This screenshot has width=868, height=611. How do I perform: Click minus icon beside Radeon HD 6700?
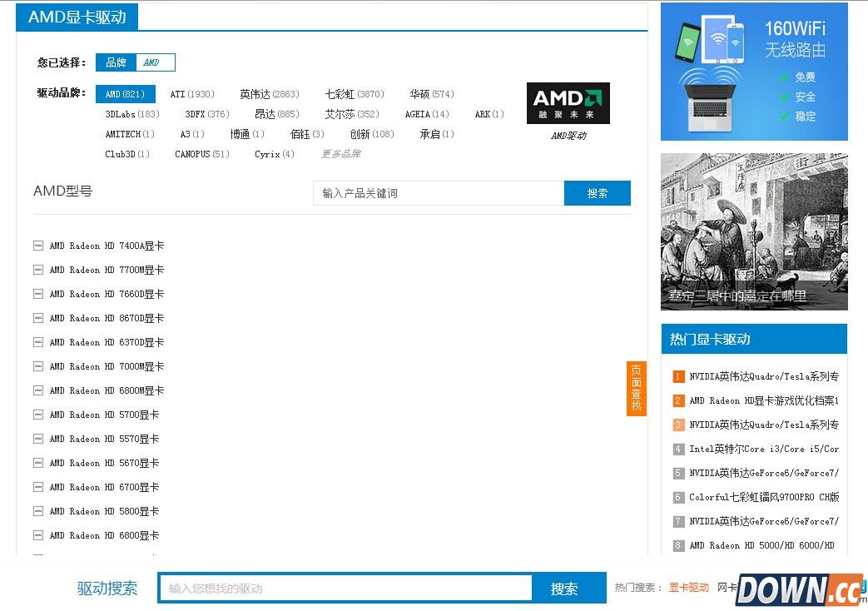(x=37, y=487)
